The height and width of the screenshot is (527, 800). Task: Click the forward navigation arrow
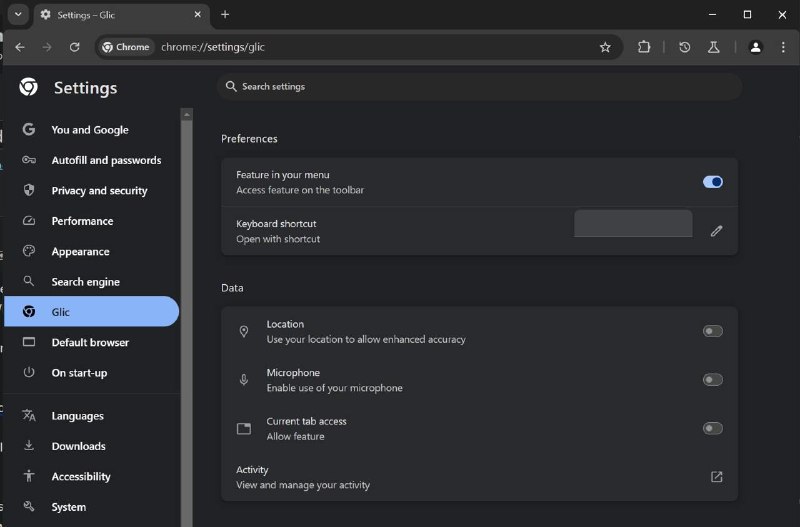[47, 47]
